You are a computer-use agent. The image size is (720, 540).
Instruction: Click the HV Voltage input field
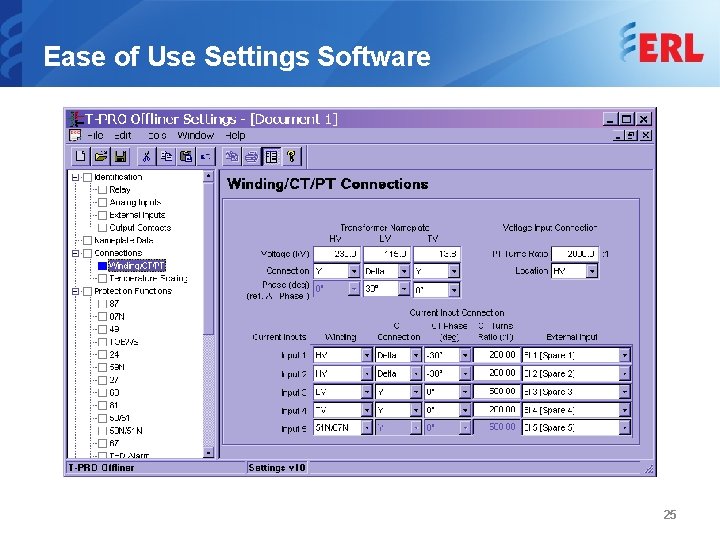click(x=336, y=254)
